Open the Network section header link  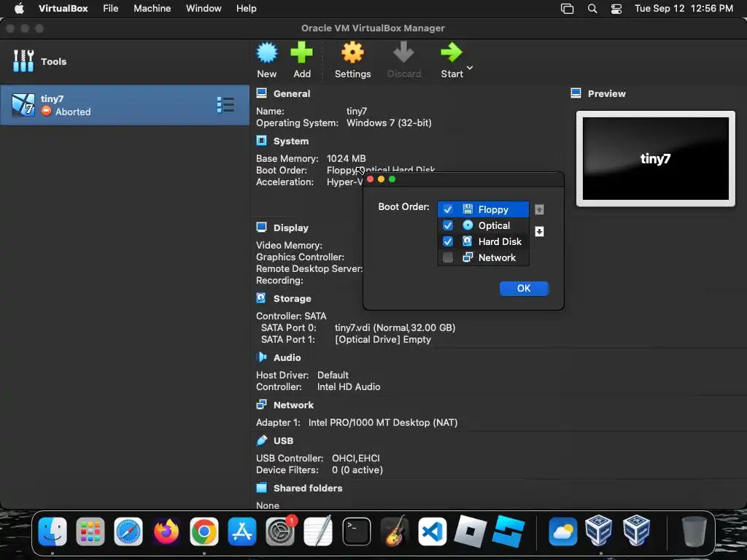[x=293, y=405]
